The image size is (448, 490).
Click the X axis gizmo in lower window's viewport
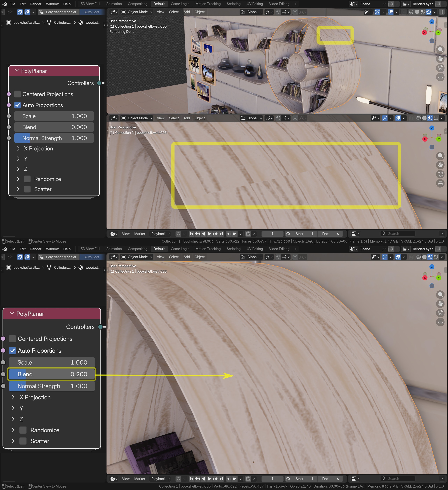click(425, 278)
